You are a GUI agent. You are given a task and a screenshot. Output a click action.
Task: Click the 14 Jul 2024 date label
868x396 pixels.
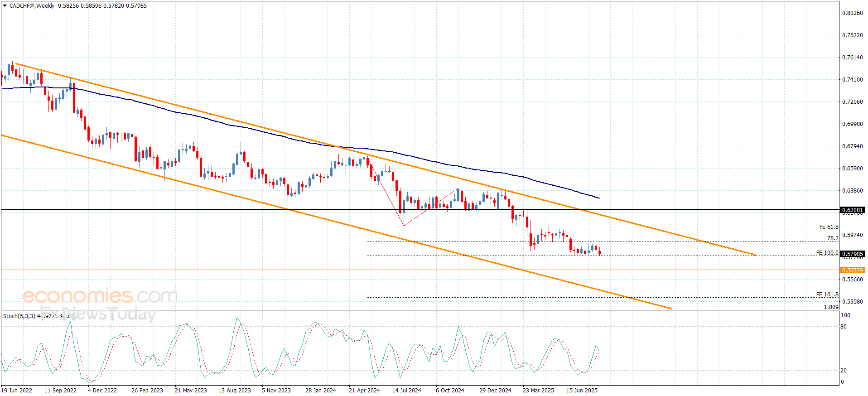pyautogui.click(x=407, y=391)
